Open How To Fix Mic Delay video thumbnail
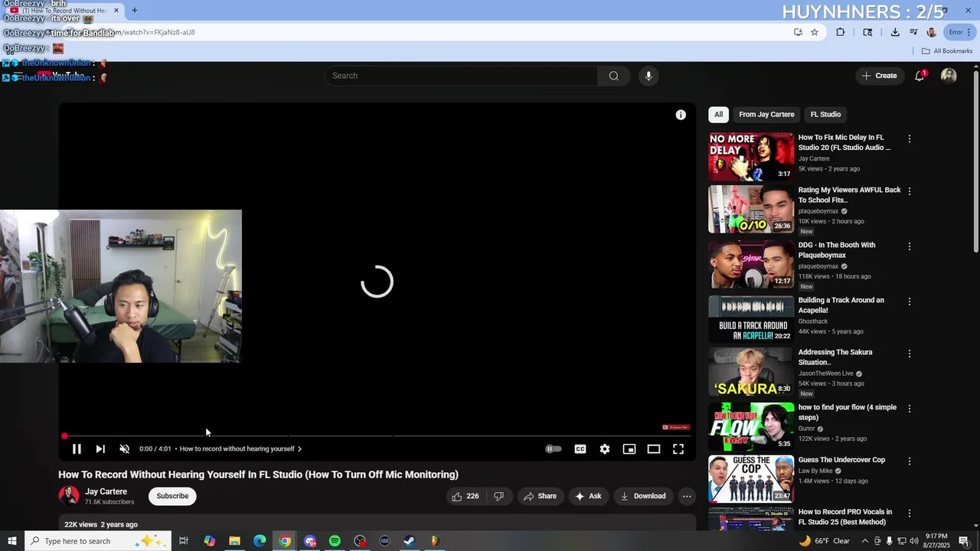 pyautogui.click(x=751, y=156)
